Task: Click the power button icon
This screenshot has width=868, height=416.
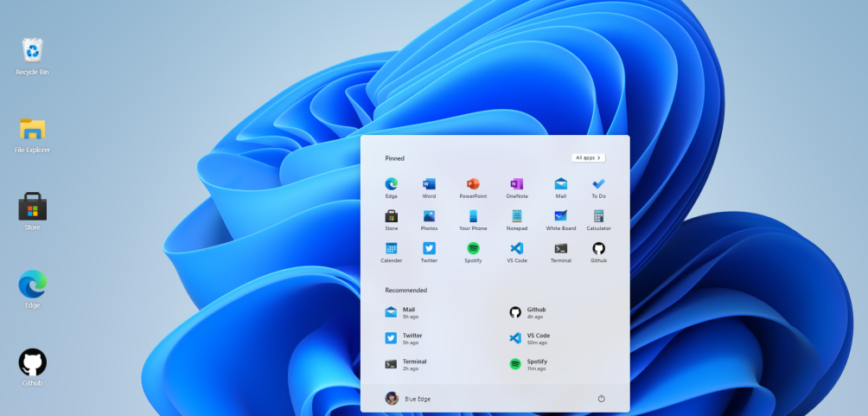Action: [601, 398]
